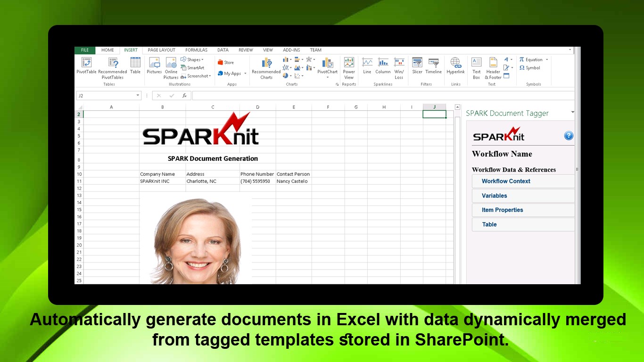Select cell containing 'Nancy Castelo'
644x362 pixels.
click(x=294, y=181)
